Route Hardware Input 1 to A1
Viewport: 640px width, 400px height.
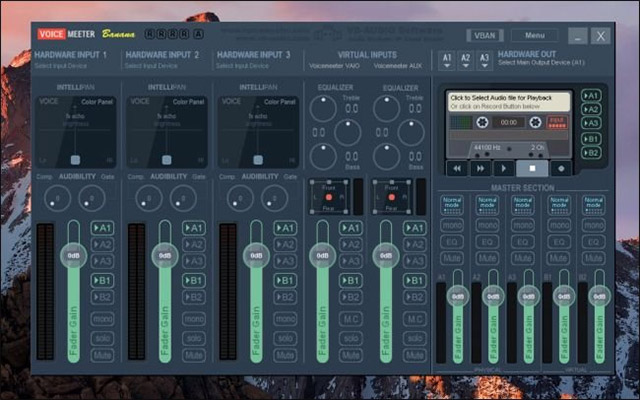[x=102, y=228]
